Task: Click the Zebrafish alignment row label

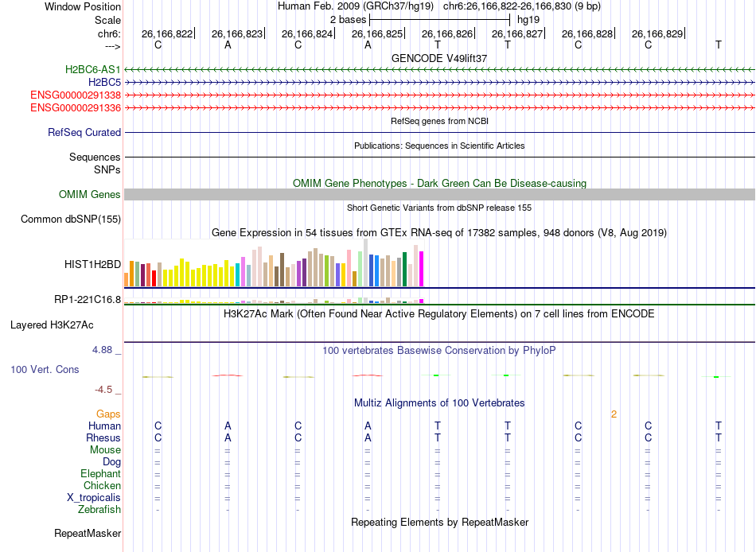Action: click(99, 509)
